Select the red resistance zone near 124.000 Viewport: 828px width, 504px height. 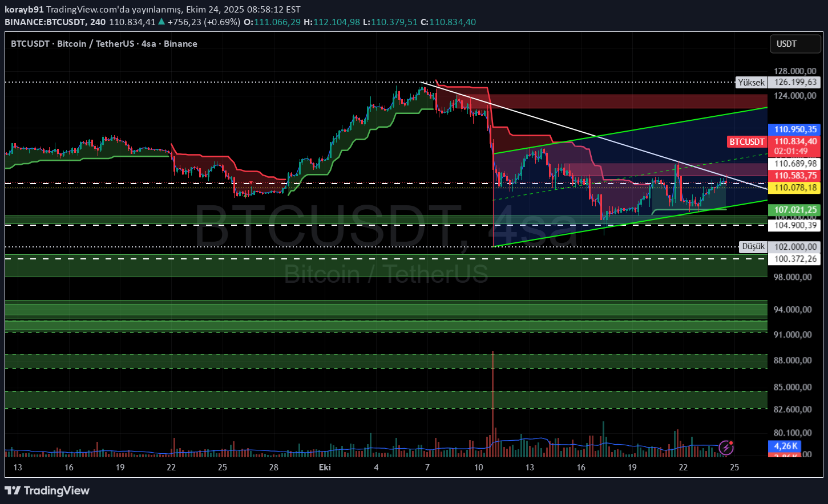[x=628, y=101]
